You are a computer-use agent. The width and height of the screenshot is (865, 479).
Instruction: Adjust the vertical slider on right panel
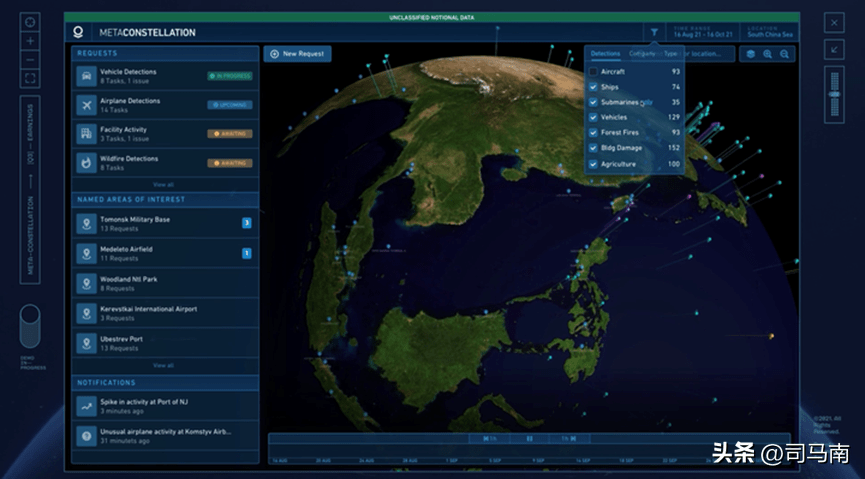834,94
